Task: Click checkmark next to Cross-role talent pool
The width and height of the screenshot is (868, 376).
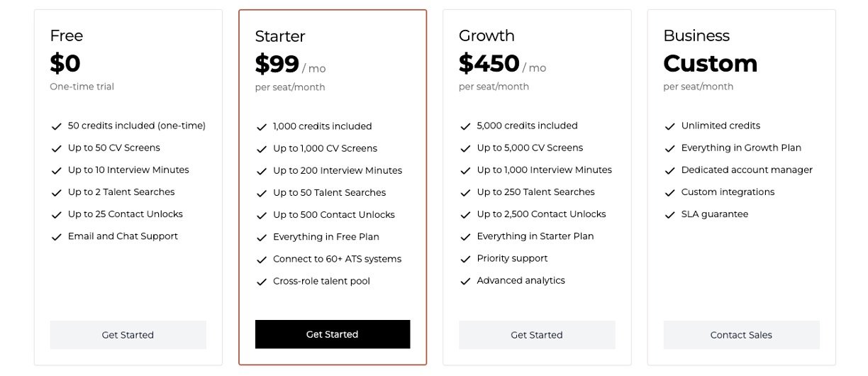Action: 262,282
